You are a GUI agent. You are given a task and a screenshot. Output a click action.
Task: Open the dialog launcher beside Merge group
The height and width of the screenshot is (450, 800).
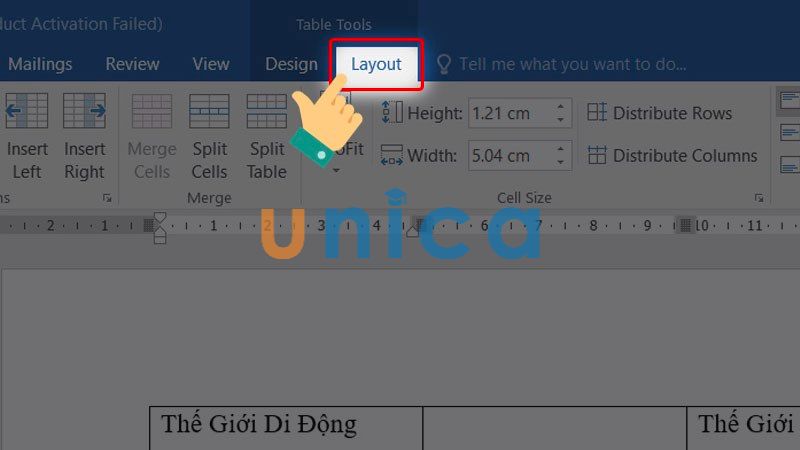pos(107,198)
